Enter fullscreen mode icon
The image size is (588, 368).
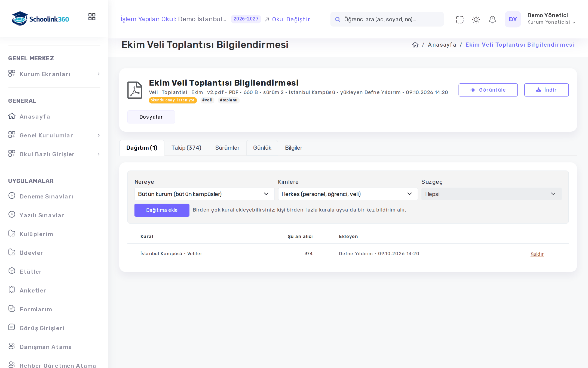[x=460, y=20]
